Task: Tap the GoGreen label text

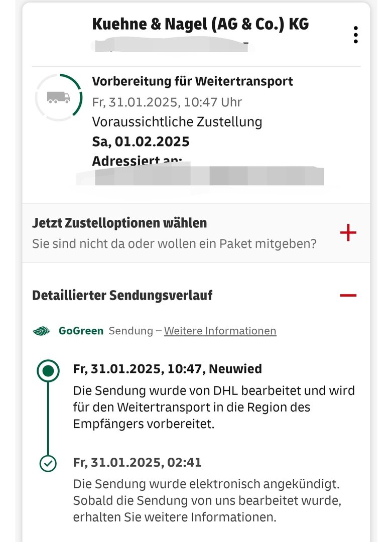Action: 81,331
